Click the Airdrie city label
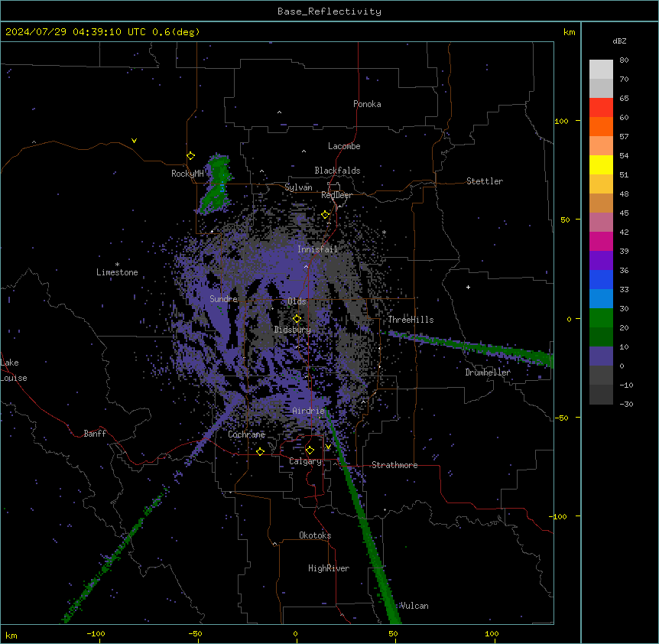Viewport: 659px width, 644px height. tap(309, 411)
